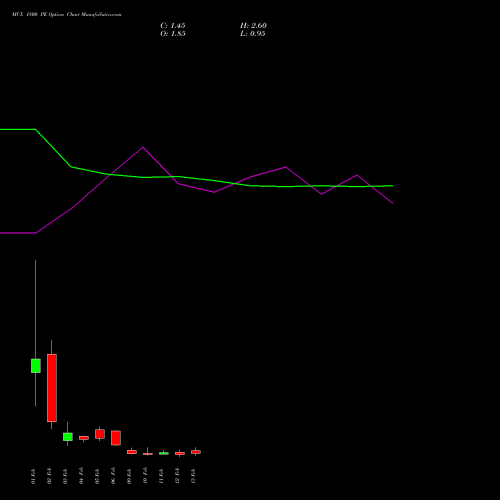This screenshot has height=500, width=500.
Task: Click the close value "C: 1.45"
Action: (173, 26)
